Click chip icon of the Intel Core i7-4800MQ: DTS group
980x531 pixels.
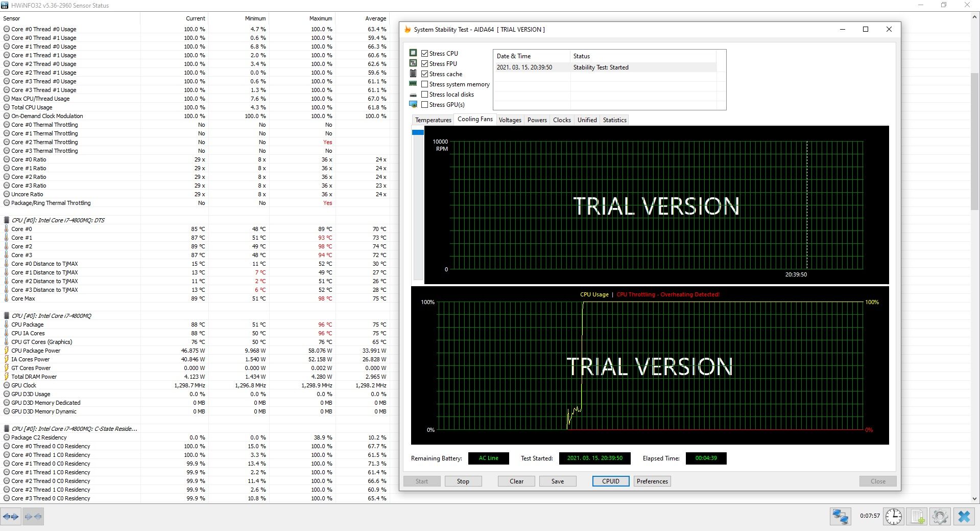(7, 220)
